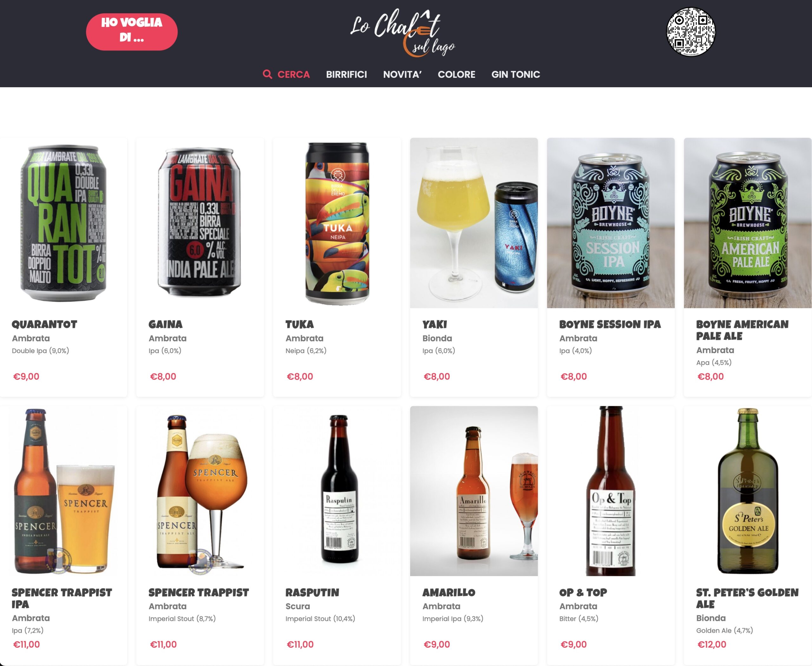Screen dimensions: 812x666
Task: Open the QR code image
Action: click(x=691, y=32)
